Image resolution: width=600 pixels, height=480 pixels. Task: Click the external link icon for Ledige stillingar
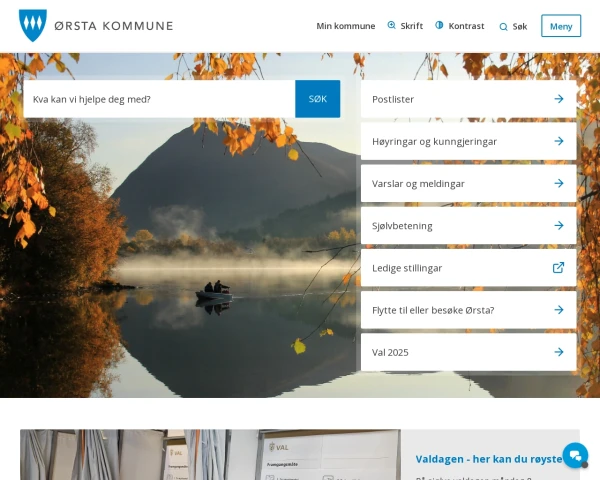point(559,268)
